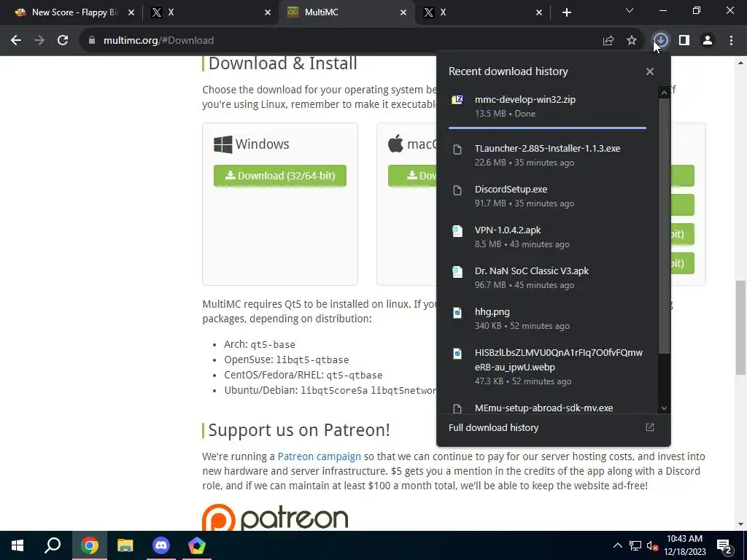Click page vertical scrollbar thumb
747x560 pixels.
(x=741, y=327)
